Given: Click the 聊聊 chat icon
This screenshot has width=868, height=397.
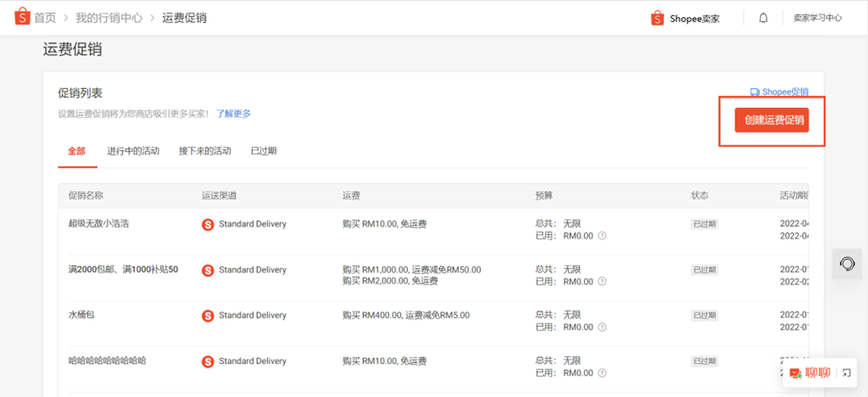Looking at the screenshot, I should click(796, 373).
